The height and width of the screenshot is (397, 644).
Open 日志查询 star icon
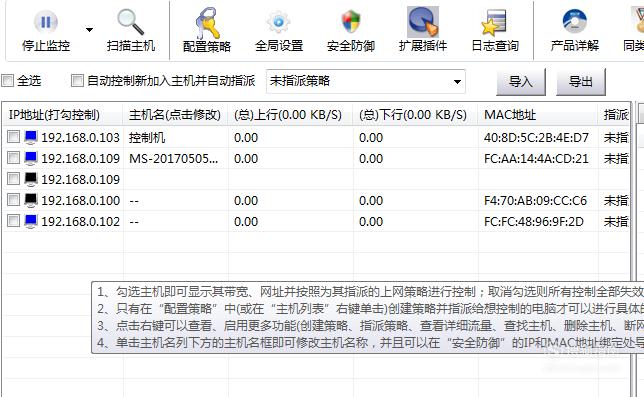(494, 23)
